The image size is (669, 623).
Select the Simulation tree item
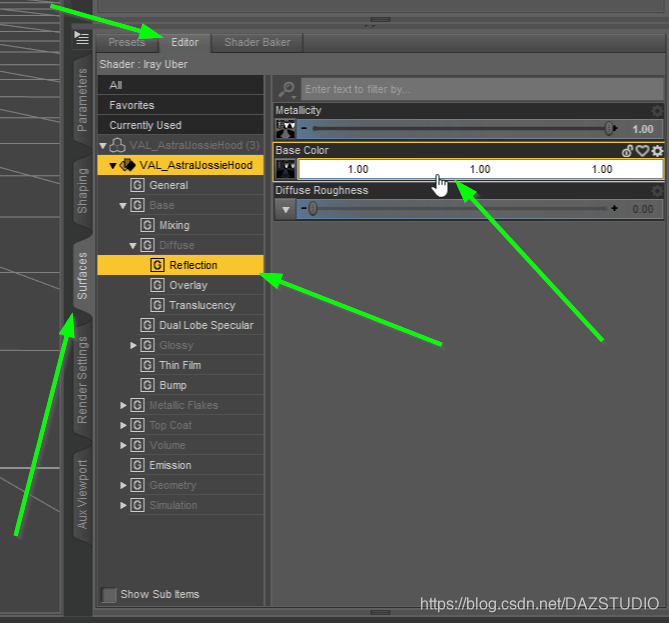click(173, 505)
